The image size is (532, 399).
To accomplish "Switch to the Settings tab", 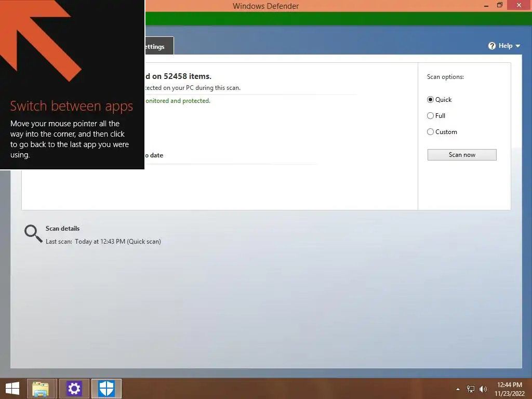I will (x=159, y=46).
